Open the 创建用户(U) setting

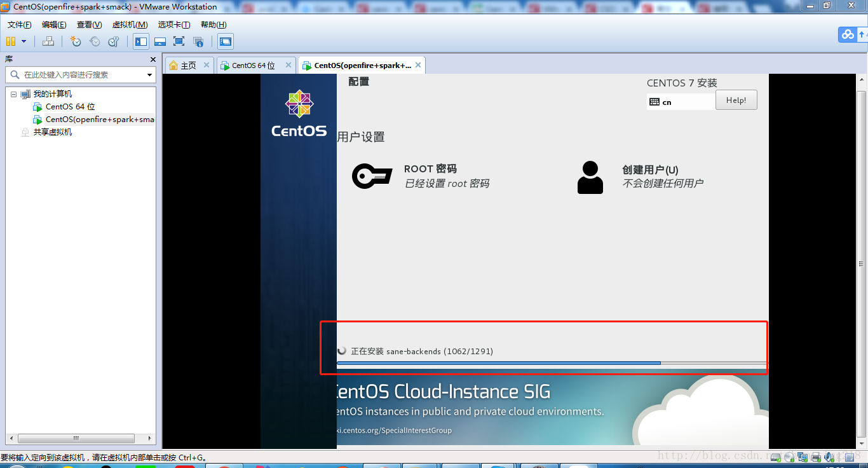(640, 177)
